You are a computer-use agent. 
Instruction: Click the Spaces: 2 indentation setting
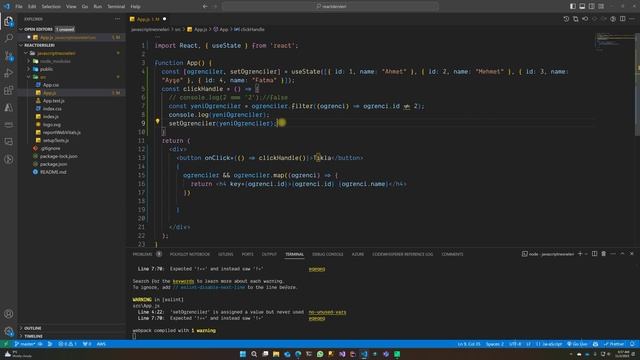(495, 344)
